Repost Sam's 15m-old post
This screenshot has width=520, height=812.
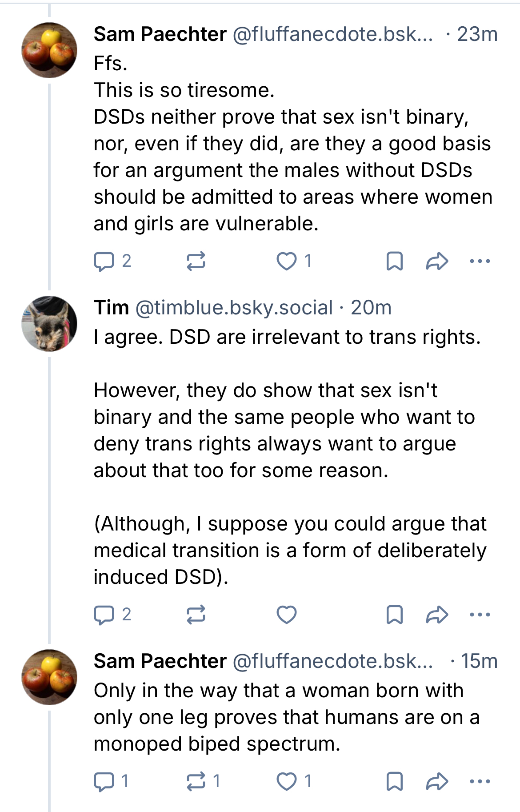pos(196,781)
